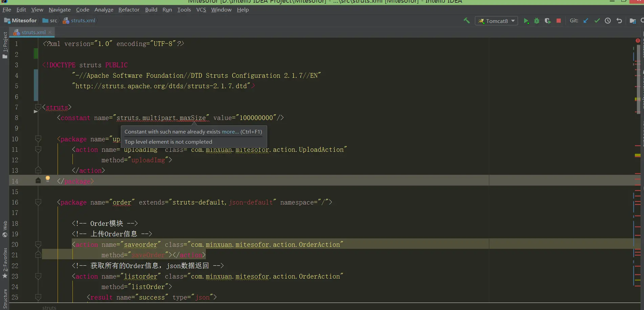Commit changes with Git checkmark
644x310 pixels.
[x=597, y=21]
